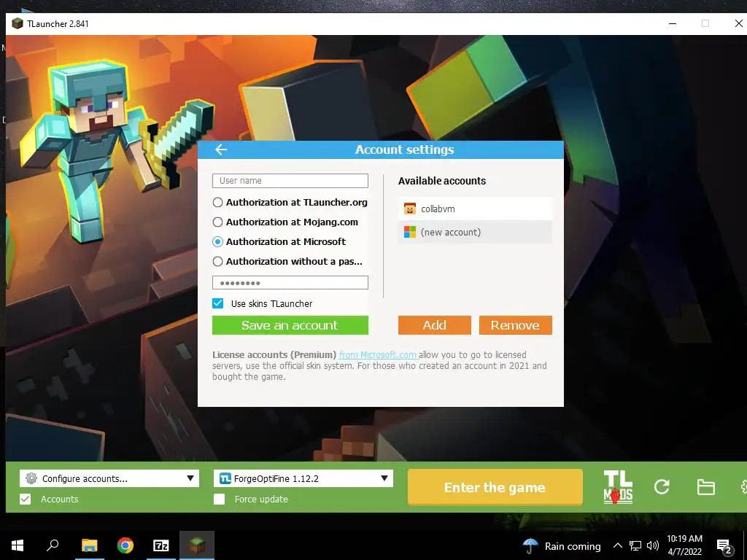Click Enter the game button
This screenshot has height=560, width=747.
[495, 487]
